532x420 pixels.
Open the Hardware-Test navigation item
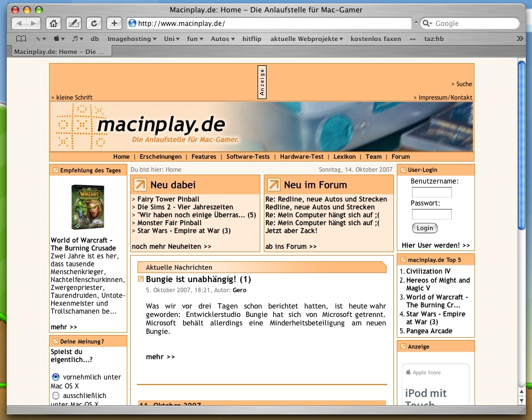[x=302, y=157]
